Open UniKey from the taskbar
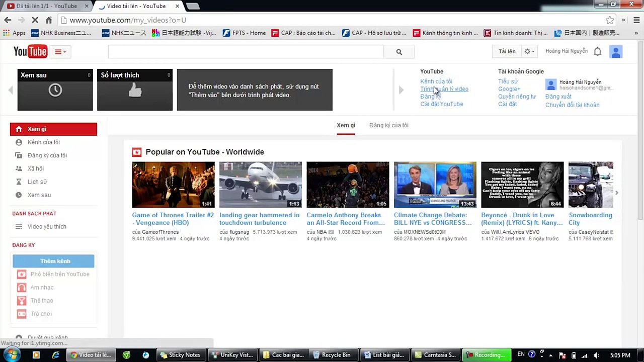This screenshot has width=644, height=362. tap(233, 355)
